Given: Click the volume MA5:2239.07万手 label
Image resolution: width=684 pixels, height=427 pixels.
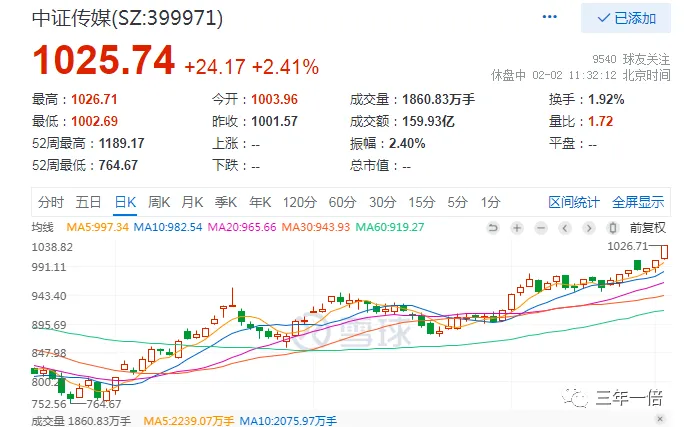Looking at the screenshot, I should click(189, 421).
